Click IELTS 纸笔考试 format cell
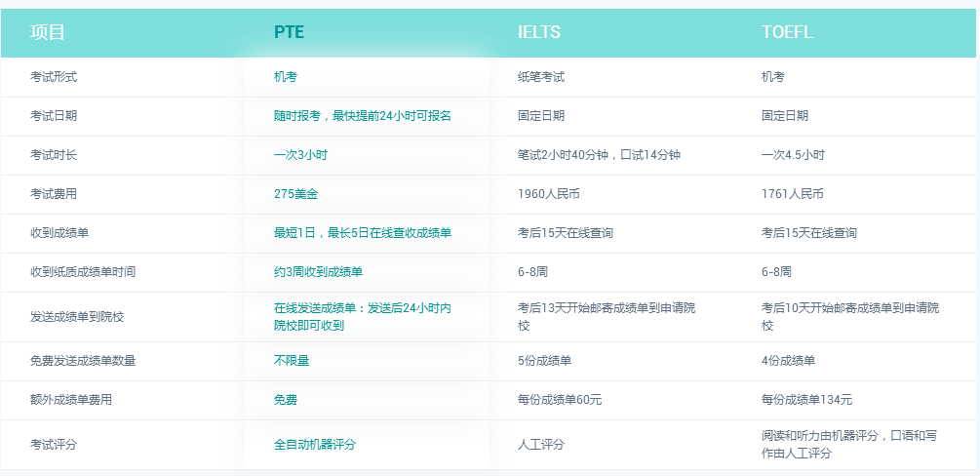 (541, 76)
